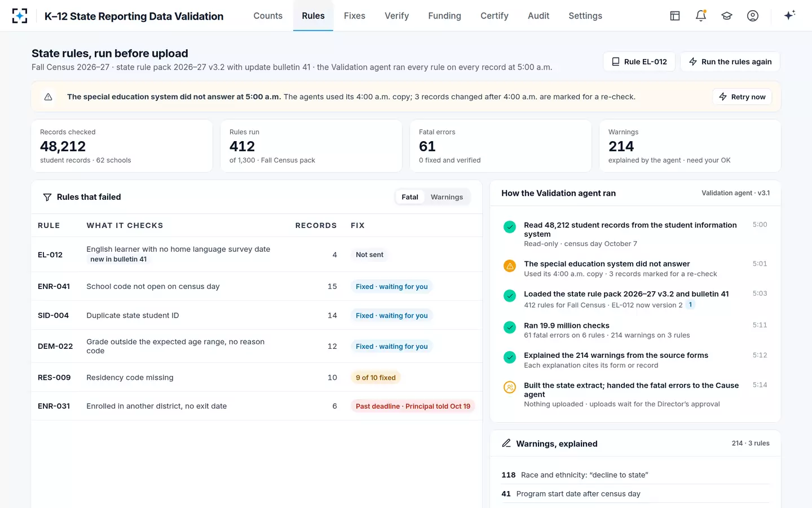Open the Warnings 214 card
The width and height of the screenshot is (812, 508).
click(x=690, y=146)
